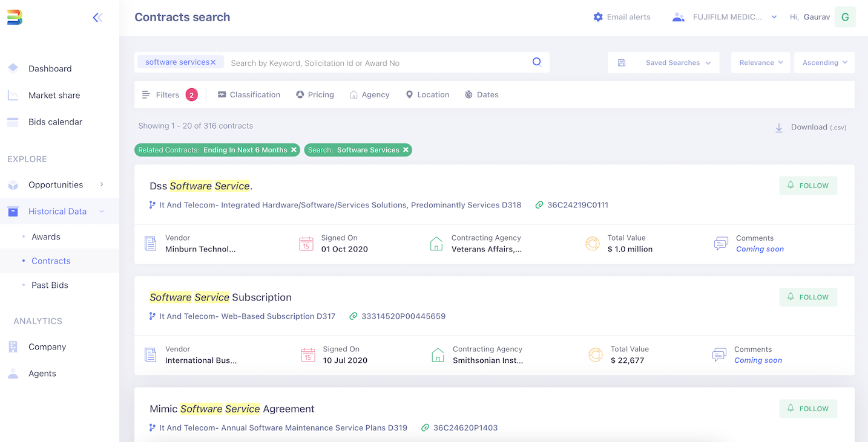This screenshot has height=442, width=868.
Task: Collapse the sidebar using the double-chevron icon
Action: [x=97, y=18]
